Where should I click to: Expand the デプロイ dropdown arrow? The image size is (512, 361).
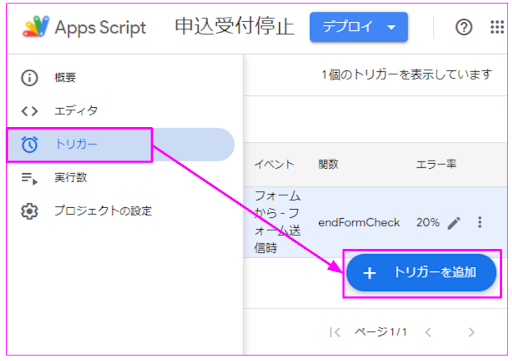point(391,27)
